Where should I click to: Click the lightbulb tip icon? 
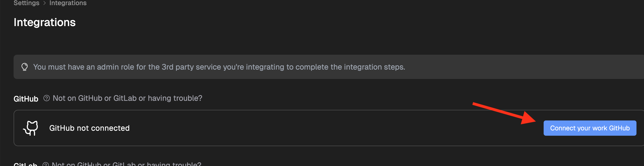coord(25,67)
